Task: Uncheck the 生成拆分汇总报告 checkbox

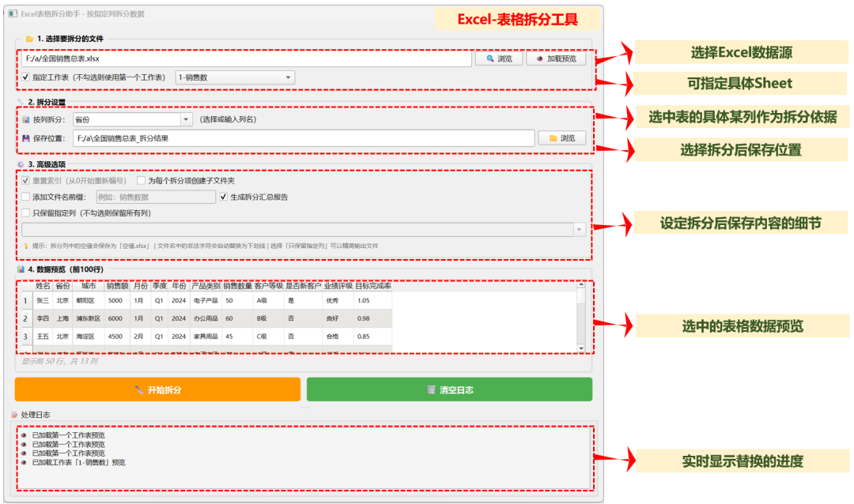Action: click(223, 197)
